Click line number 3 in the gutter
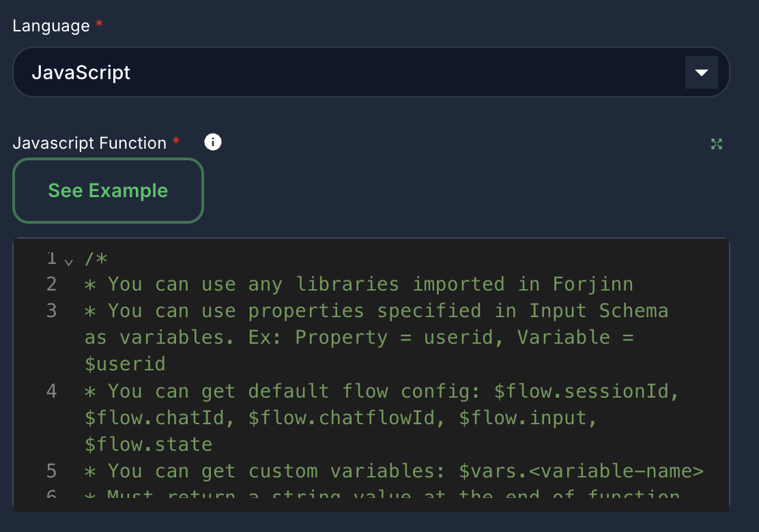Image resolution: width=759 pixels, height=532 pixels. pos(51,310)
